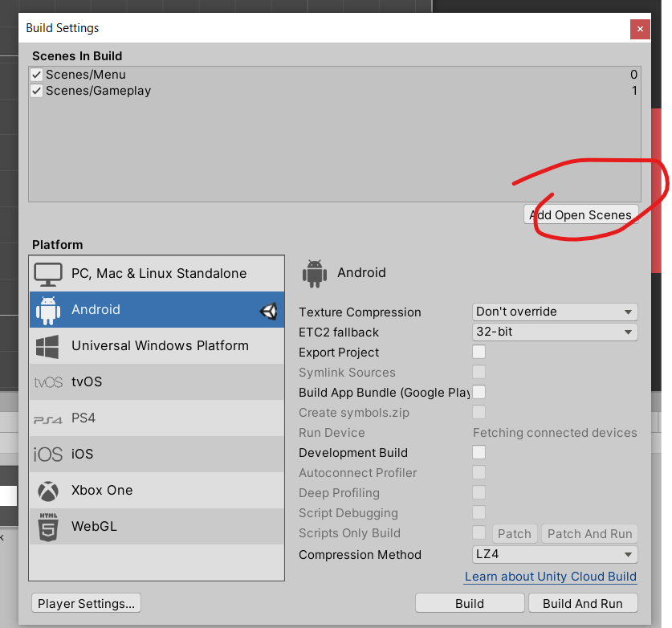Open the ETC2 fallback dropdown
The width and height of the screenshot is (672, 628).
click(x=555, y=332)
